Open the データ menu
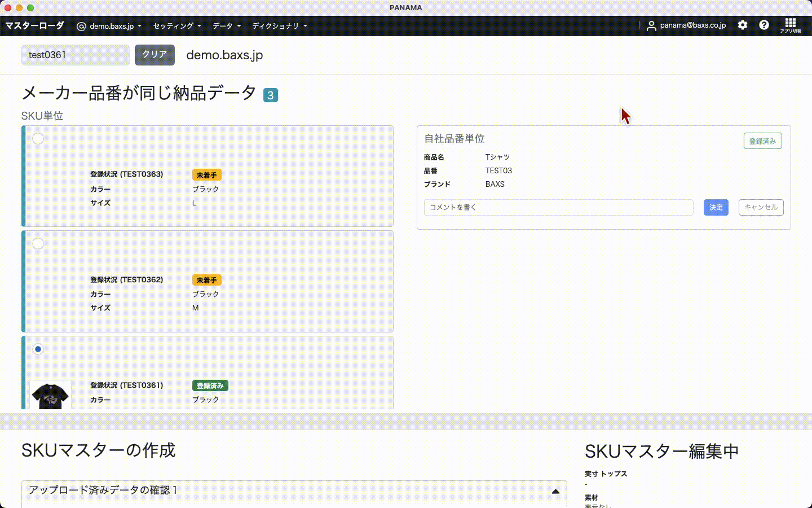 (x=226, y=26)
